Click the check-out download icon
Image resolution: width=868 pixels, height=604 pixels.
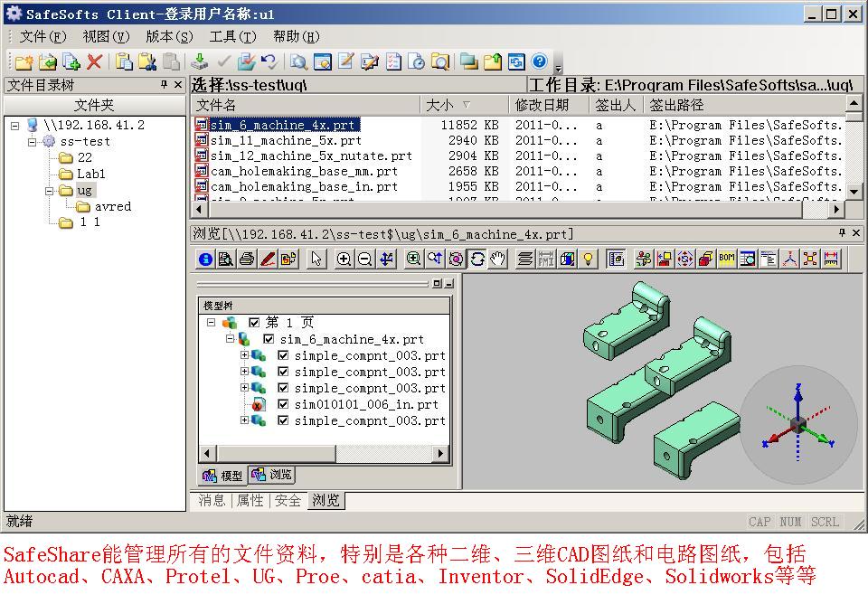199,61
